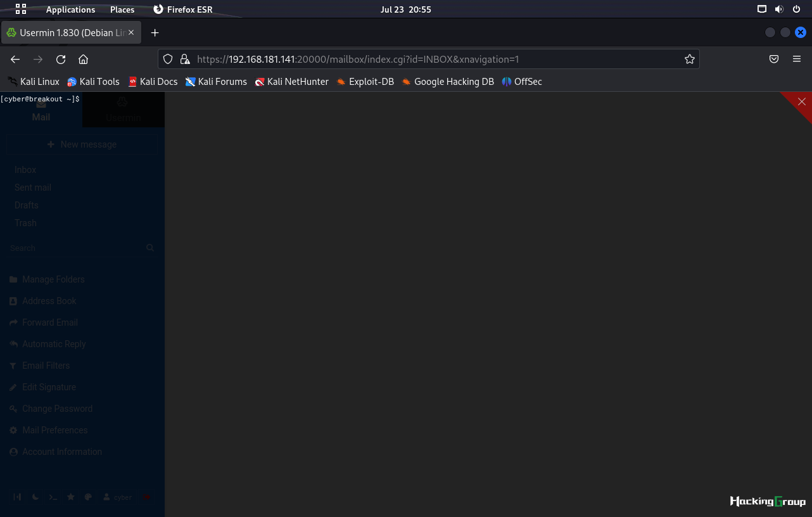Open favorites star icon
Screen dimensions: 812x517
point(71,497)
